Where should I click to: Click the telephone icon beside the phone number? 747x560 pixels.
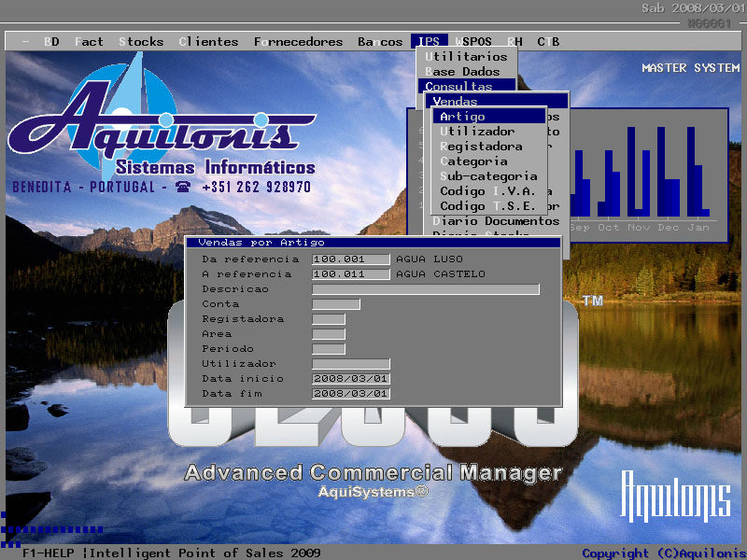[183, 187]
